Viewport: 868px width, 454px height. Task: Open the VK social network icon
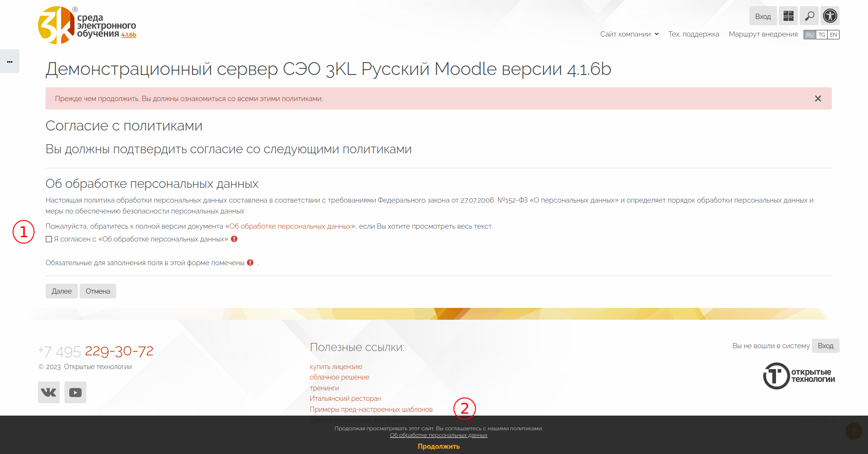[49, 392]
